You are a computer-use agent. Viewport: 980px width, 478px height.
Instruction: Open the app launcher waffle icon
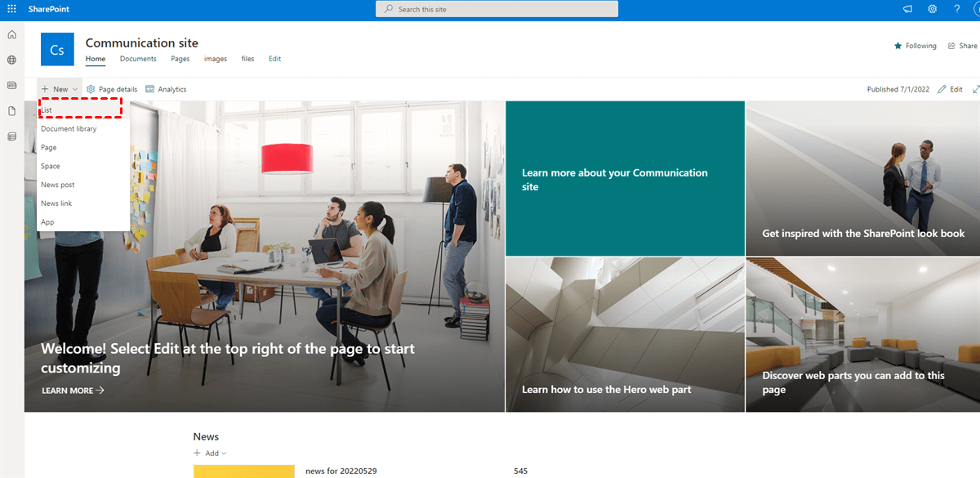11,9
